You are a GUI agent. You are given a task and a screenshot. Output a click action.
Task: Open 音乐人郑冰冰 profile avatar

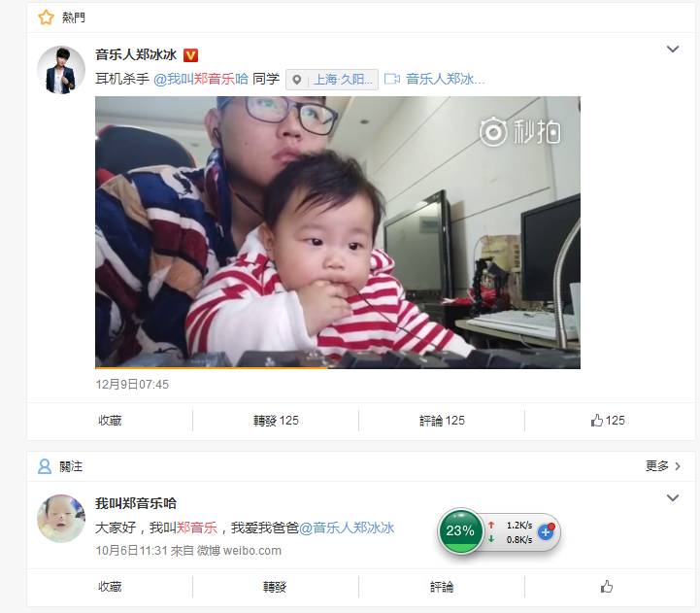[x=61, y=70]
